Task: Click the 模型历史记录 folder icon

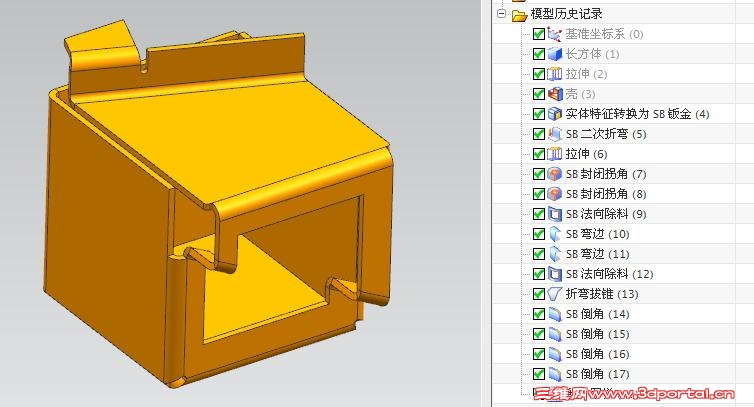Action: point(519,15)
